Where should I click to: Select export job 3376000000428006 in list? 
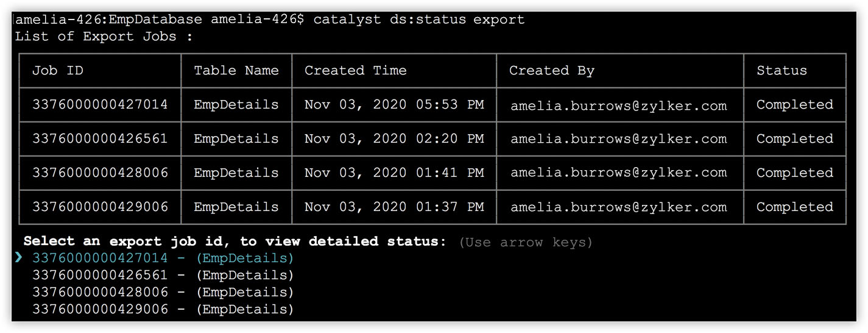coord(163,292)
